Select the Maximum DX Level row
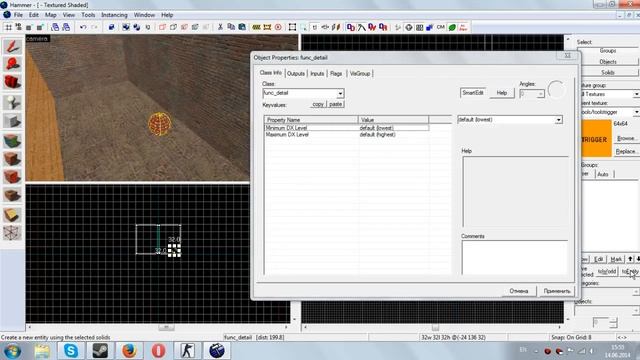 347,135
